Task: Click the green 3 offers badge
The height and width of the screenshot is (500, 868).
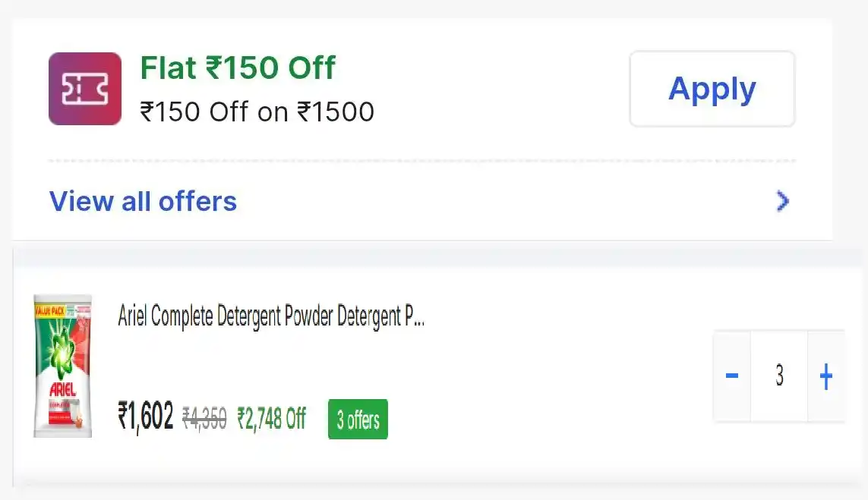Action: tap(357, 419)
